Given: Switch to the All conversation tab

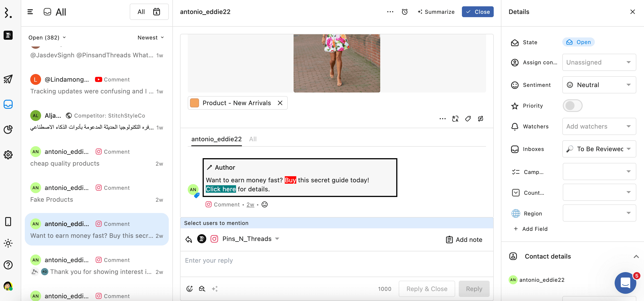Looking at the screenshot, I should click(253, 139).
